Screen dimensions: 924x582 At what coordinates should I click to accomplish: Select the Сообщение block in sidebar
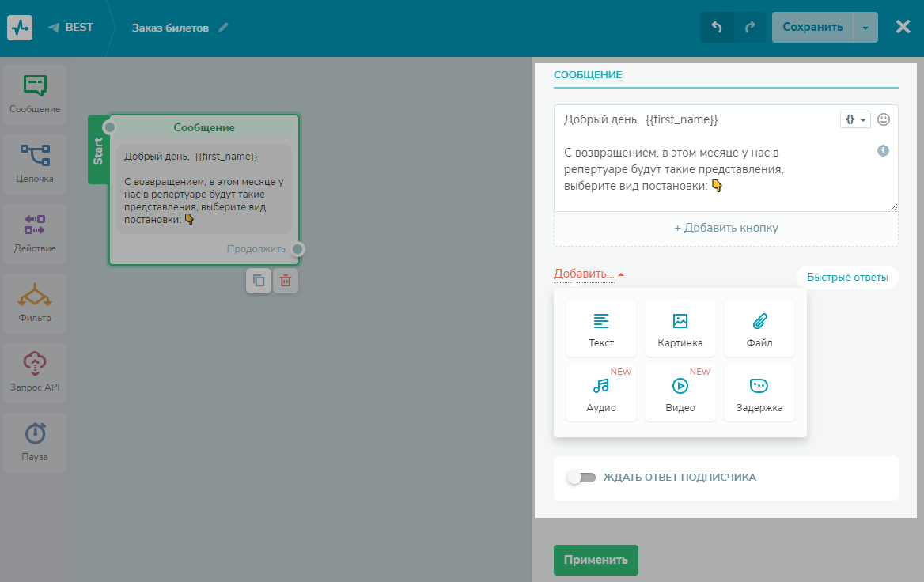[35, 94]
